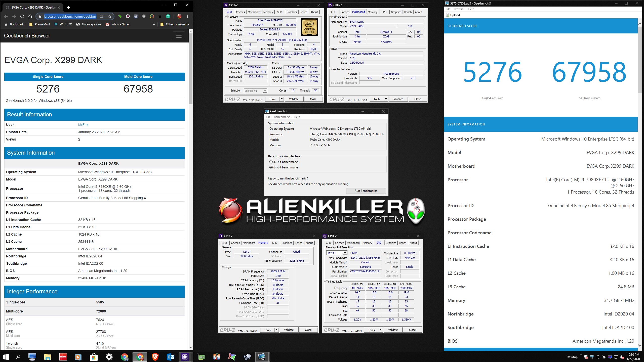644x362 pixels.
Task: Click the thermometer app icon on taskbar
Action: click(216, 357)
